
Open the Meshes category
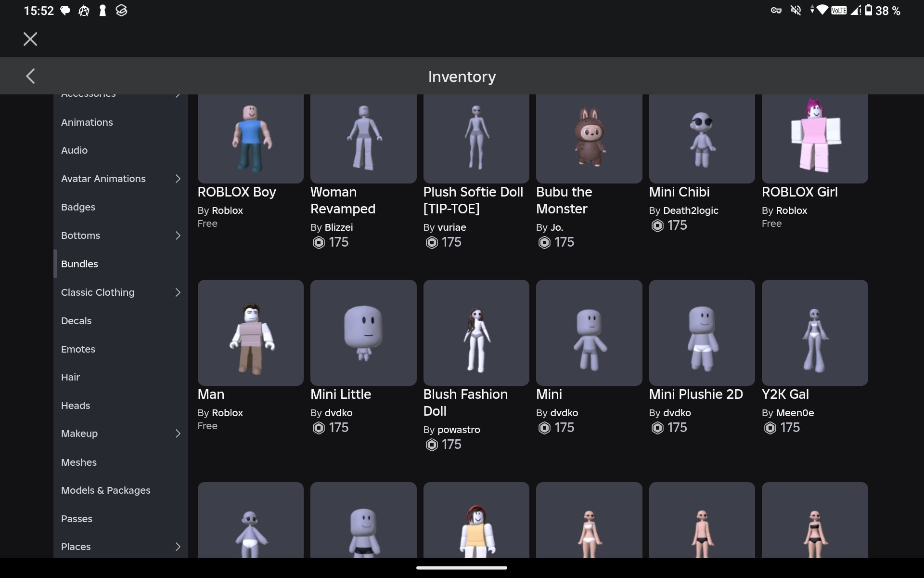pos(120,462)
